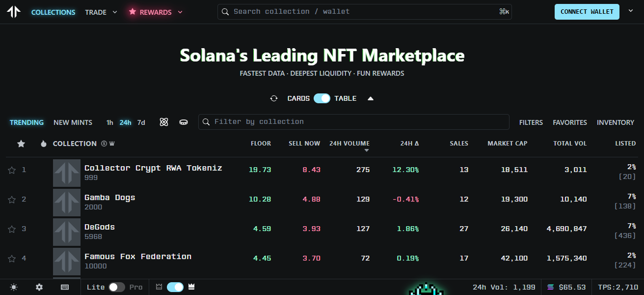Collapse the hero section with the up triangle

tap(371, 98)
